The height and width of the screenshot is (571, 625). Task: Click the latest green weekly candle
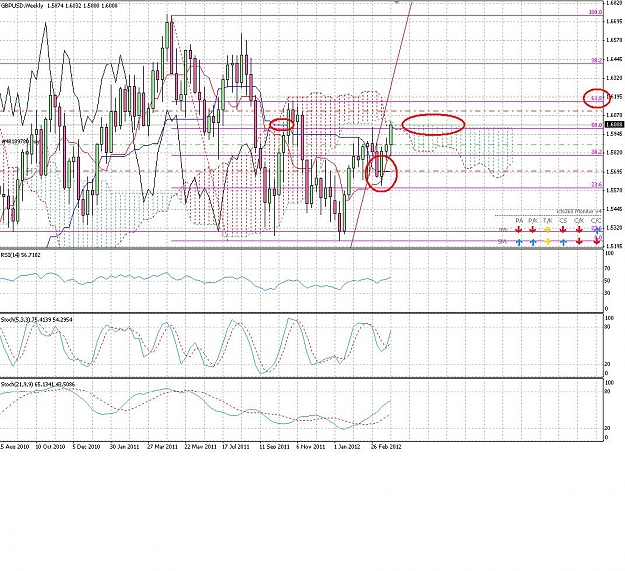(x=391, y=134)
